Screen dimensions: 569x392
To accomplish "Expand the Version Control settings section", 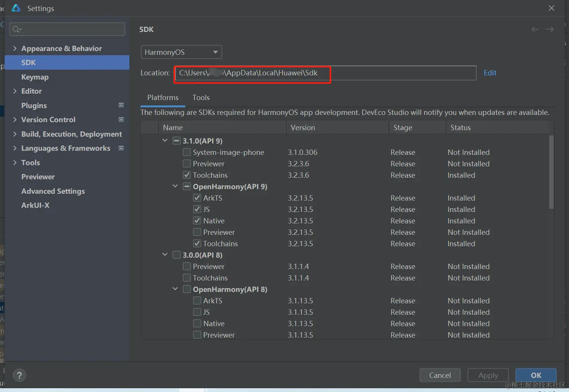I will tap(15, 120).
